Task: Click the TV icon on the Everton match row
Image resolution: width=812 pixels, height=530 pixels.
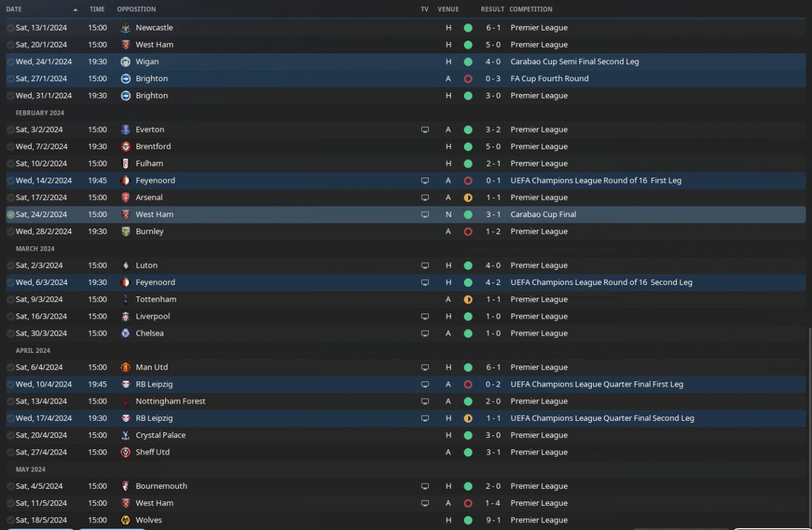Action: (x=425, y=129)
